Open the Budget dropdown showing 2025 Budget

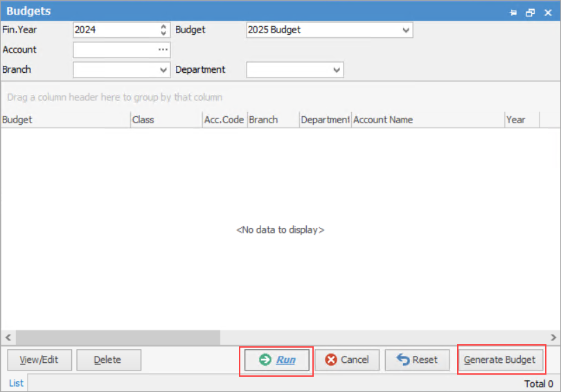click(406, 30)
